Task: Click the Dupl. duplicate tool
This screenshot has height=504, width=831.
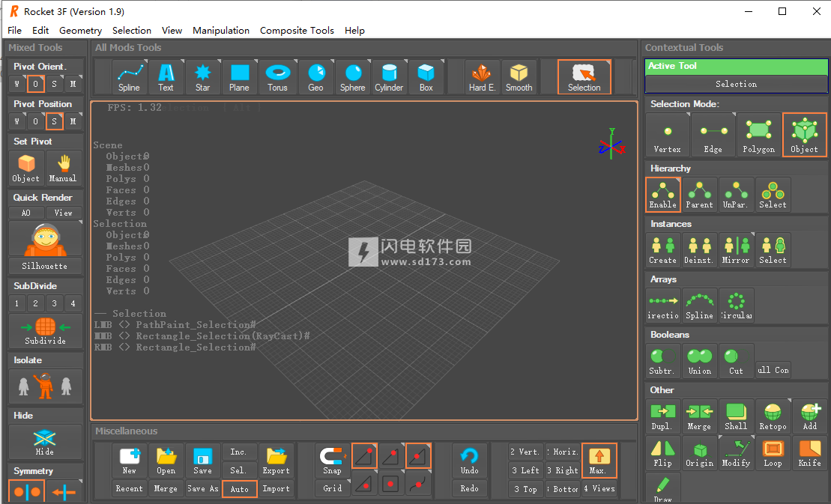Action: point(663,416)
